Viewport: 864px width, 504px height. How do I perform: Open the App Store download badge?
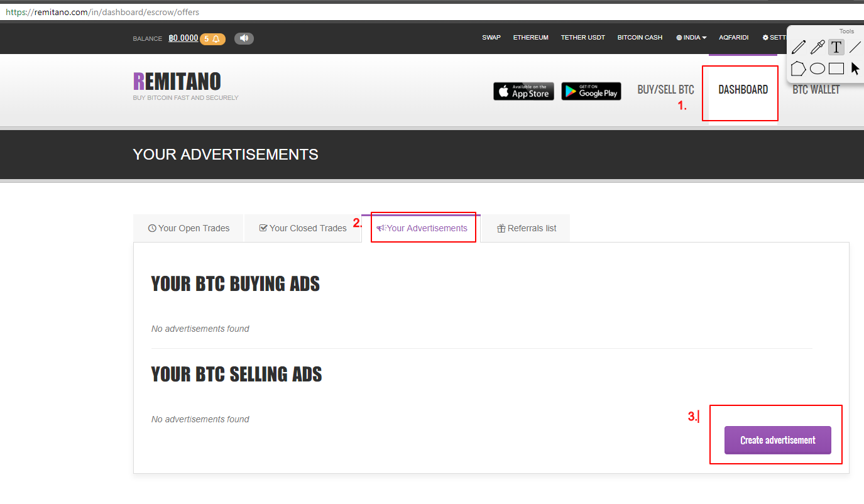tap(523, 91)
